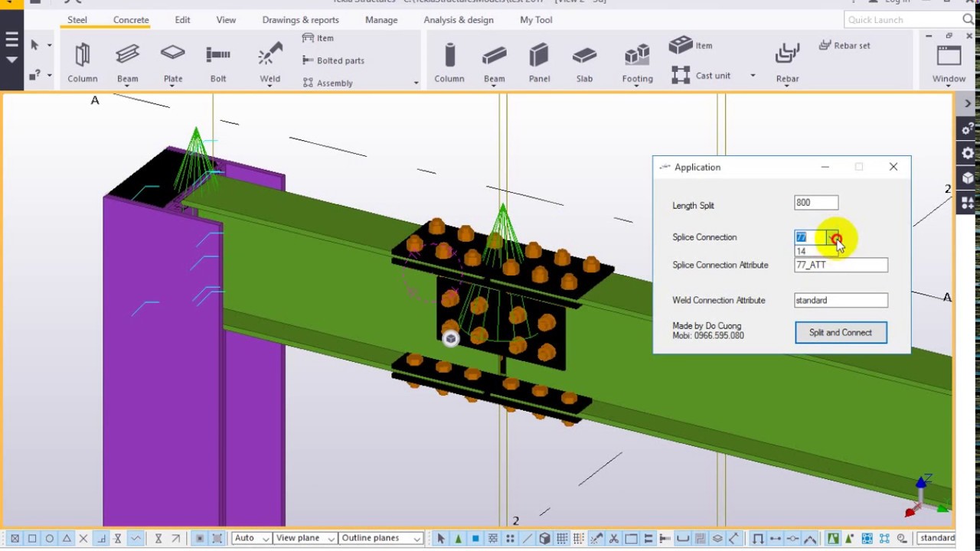Open the gear settings icon in side pane
The height and width of the screenshot is (551, 980).
969,153
